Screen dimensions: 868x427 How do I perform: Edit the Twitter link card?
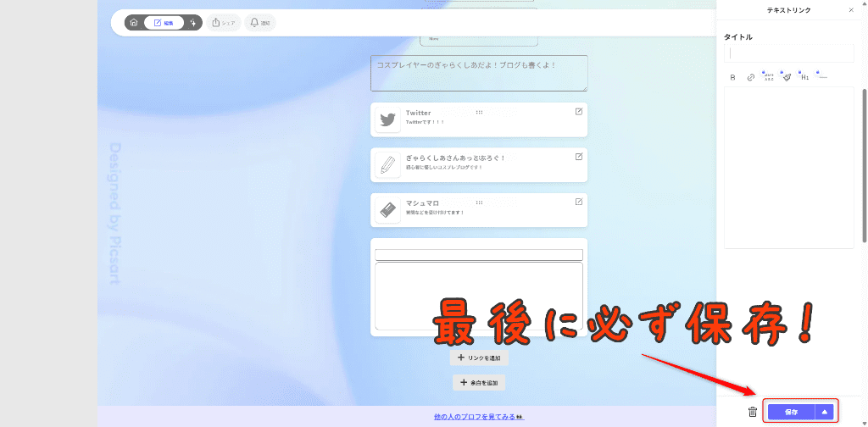click(x=579, y=111)
